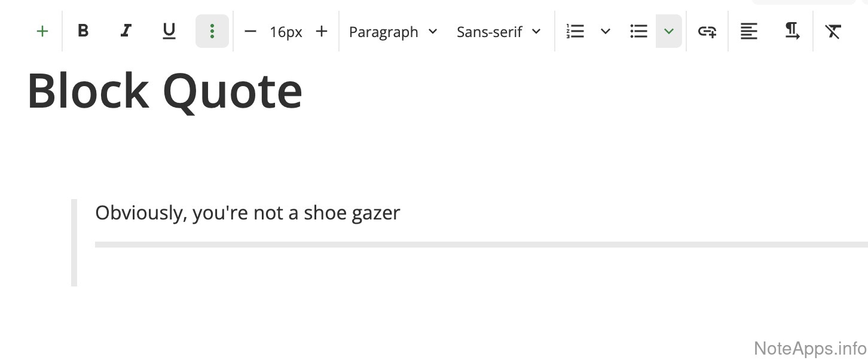Expand bulleted list style options

click(669, 31)
